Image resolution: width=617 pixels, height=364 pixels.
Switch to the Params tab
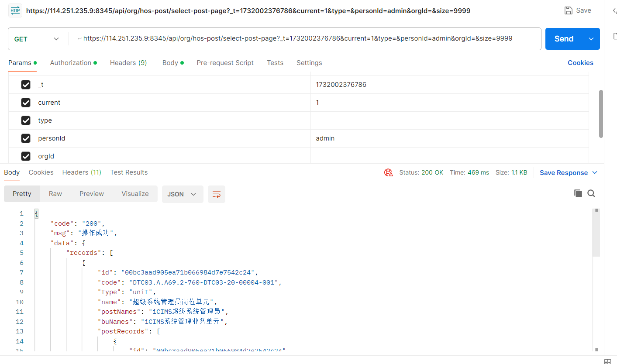22,63
